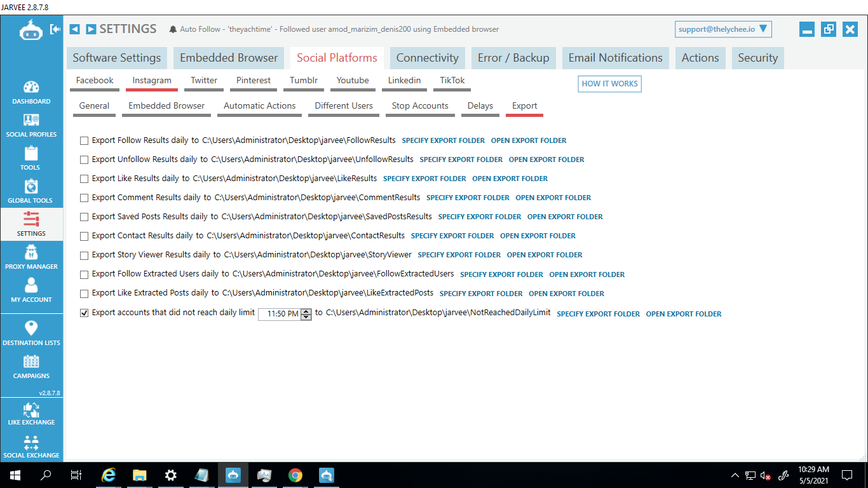Open Destination Lists in sidebar
Image resolution: width=868 pixels, height=488 pixels.
pos(31,333)
